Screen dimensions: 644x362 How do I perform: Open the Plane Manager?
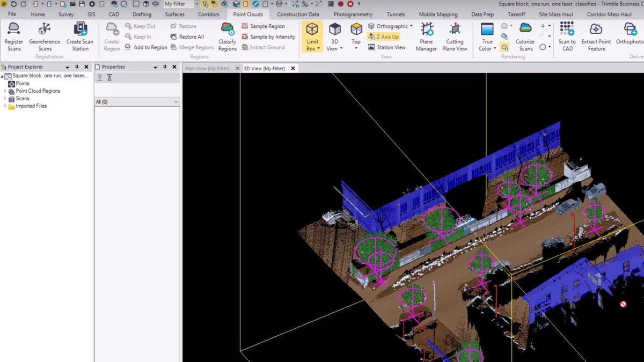(x=426, y=36)
